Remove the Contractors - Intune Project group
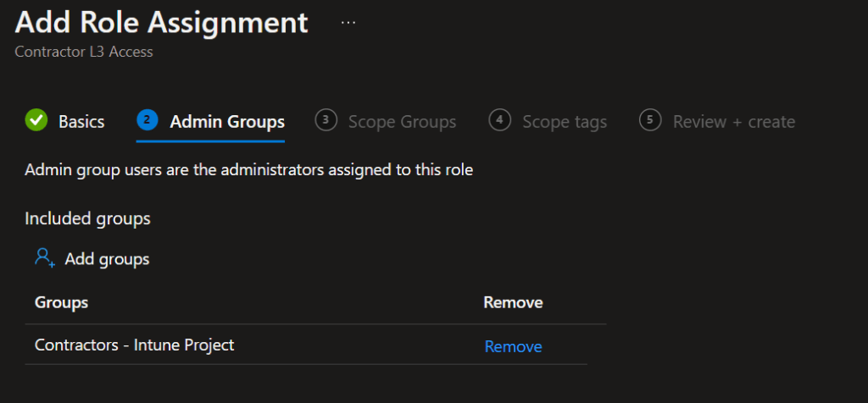868x403 pixels. (513, 346)
